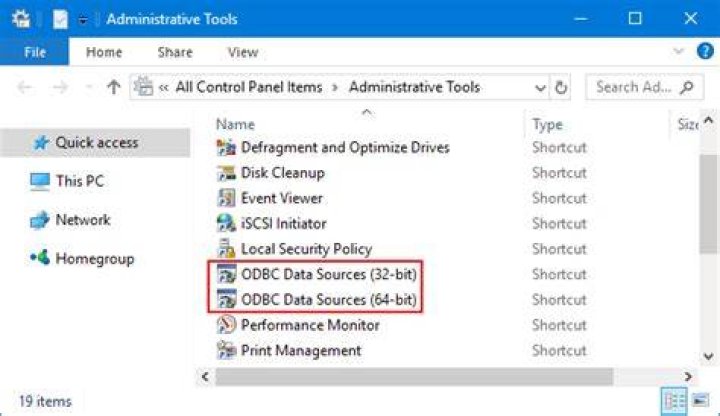This screenshot has width=720, height=416.
Task: Click the This PC monitor icon
Action: click(40, 181)
